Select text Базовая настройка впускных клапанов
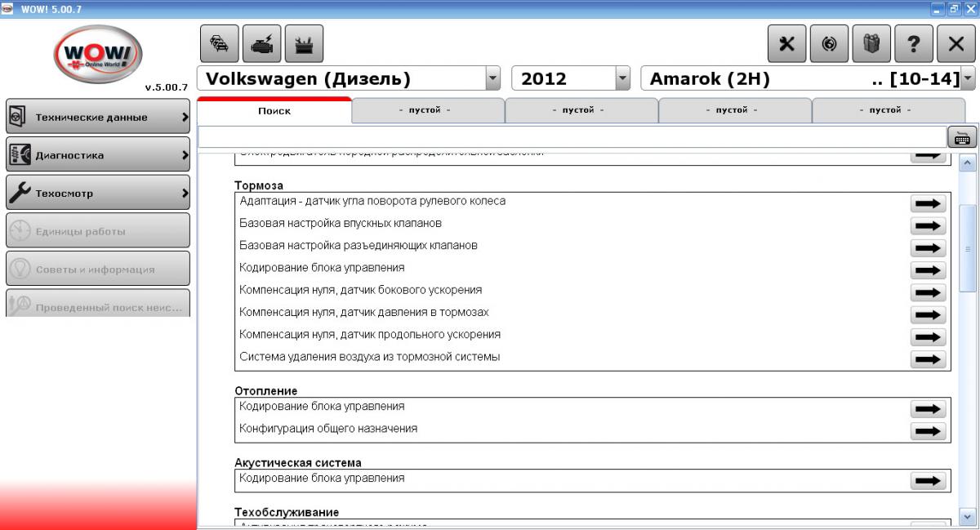The height and width of the screenshot is (530, 980). pyautogui.click(x=341, y=223)
